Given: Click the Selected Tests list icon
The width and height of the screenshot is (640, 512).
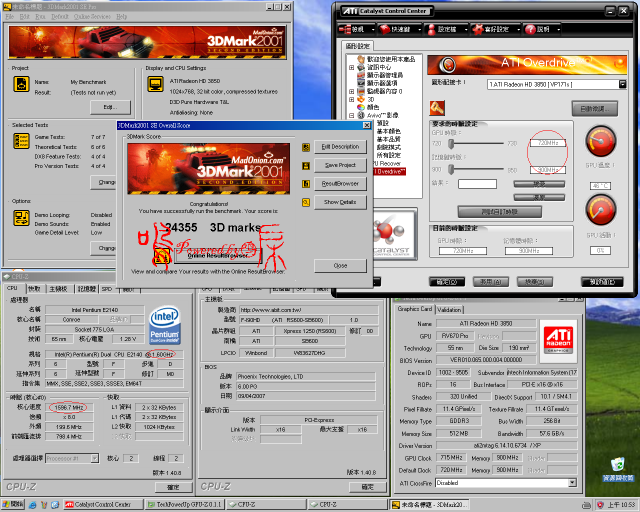Looking at the screenshot, I should [x=21, y=141].
